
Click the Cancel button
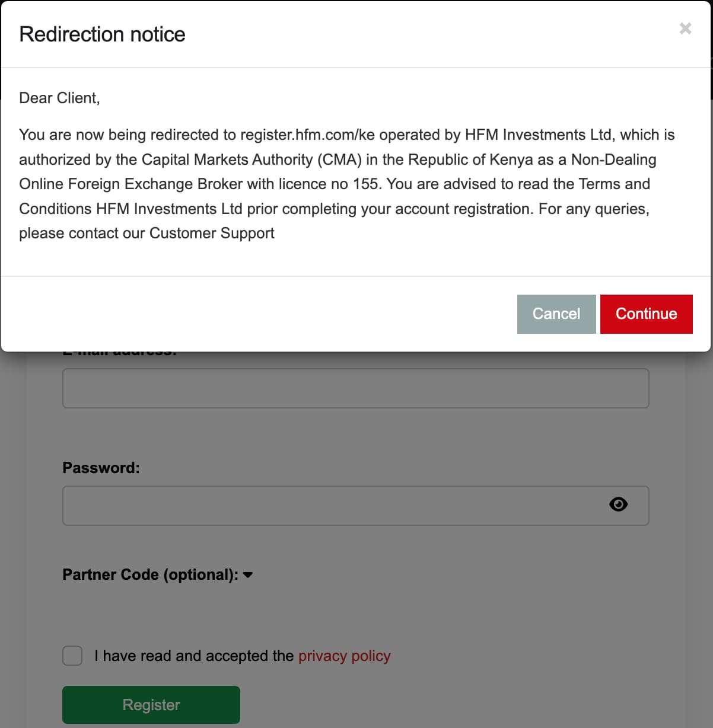[556, 314]
